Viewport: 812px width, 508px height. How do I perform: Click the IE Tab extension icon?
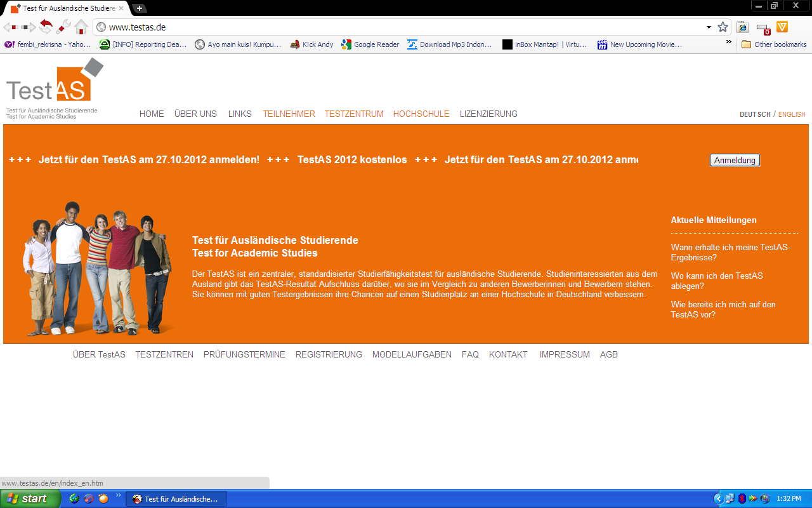pos(742,27)
